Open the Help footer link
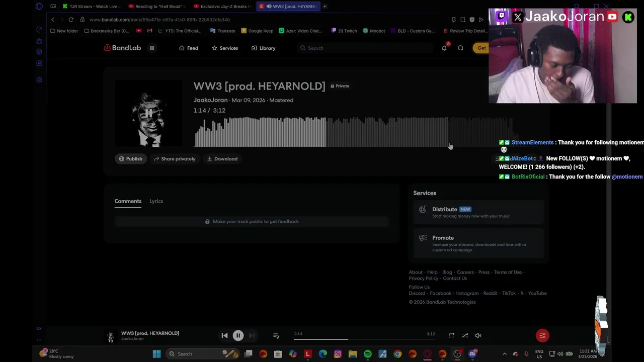 (x=432, y=272)
